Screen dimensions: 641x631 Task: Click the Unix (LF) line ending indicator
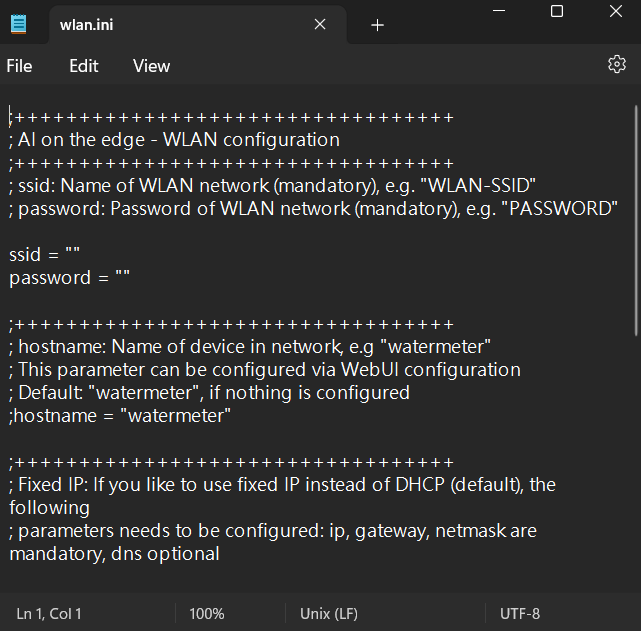point(329,613)
